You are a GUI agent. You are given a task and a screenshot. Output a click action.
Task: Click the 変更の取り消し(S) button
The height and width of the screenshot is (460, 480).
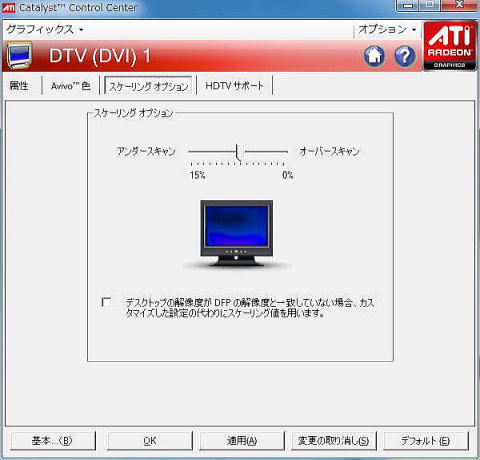coord(334,441)
